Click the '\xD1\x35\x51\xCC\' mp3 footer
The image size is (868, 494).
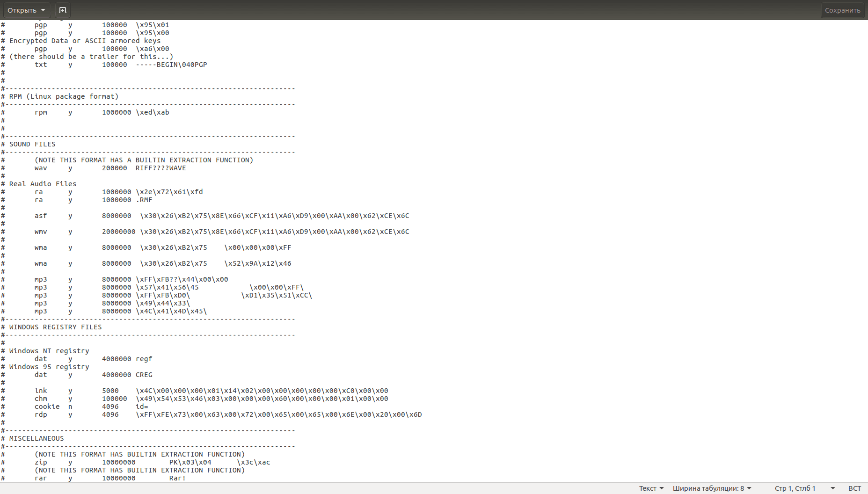[277, 295]
